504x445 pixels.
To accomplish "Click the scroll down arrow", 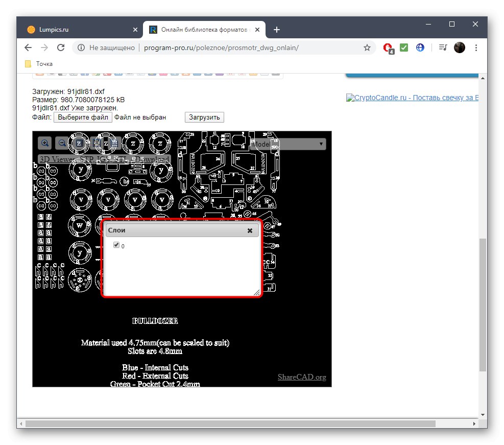I will click(483, 415).
